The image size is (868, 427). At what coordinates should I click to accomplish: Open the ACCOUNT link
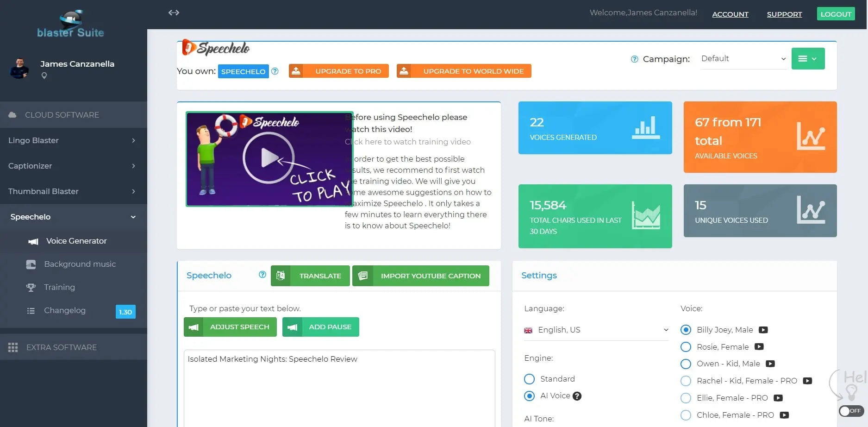pyautogui.click(x=730, y=14)
